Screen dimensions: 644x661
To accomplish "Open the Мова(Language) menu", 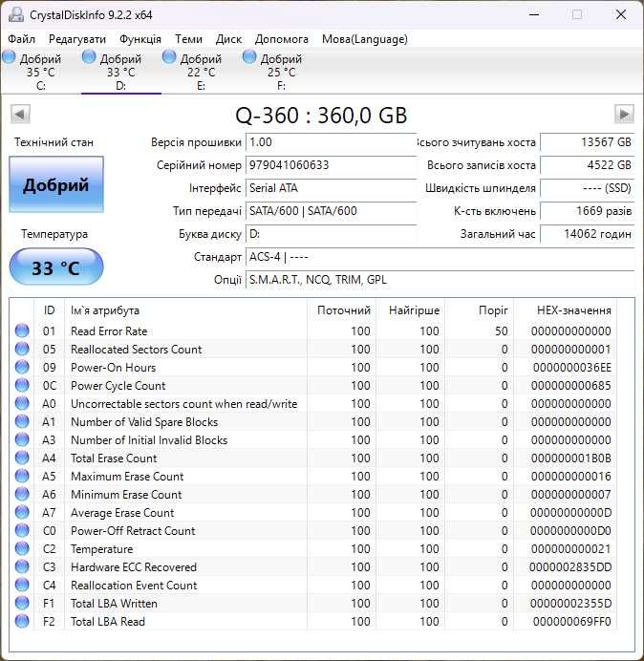I will (x=365, y=39).
